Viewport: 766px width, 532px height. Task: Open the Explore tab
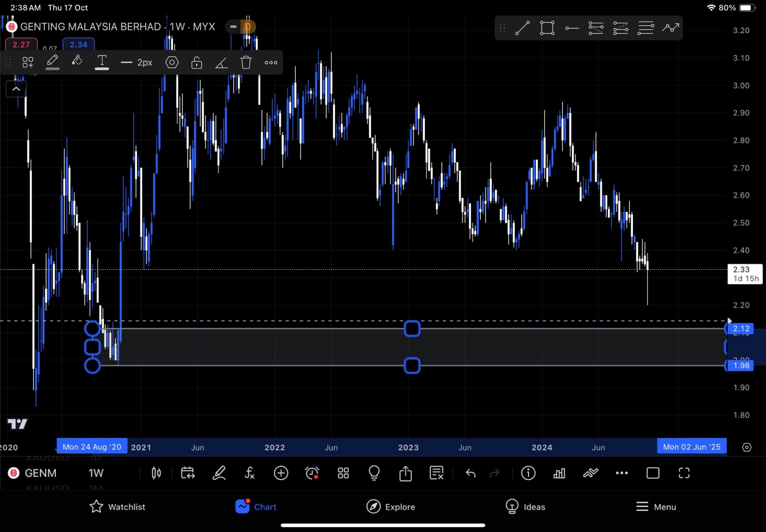coord(391,507)
